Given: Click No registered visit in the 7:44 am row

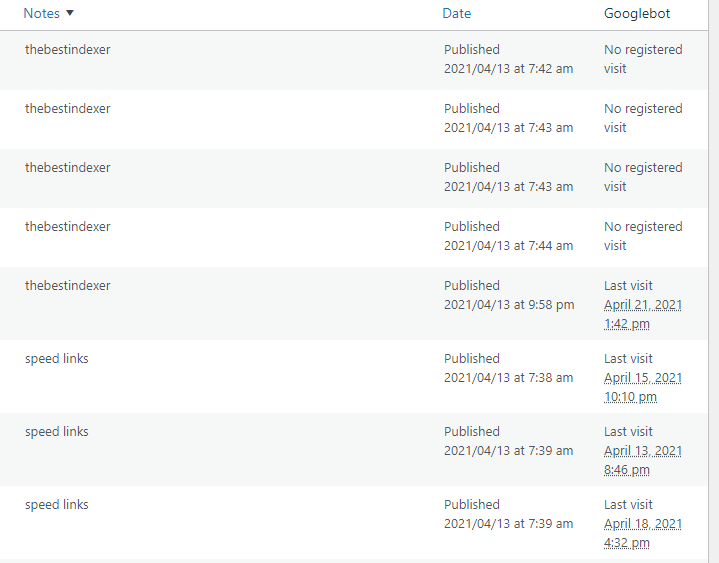Looking at the screenshot, I should pos(643,236).
